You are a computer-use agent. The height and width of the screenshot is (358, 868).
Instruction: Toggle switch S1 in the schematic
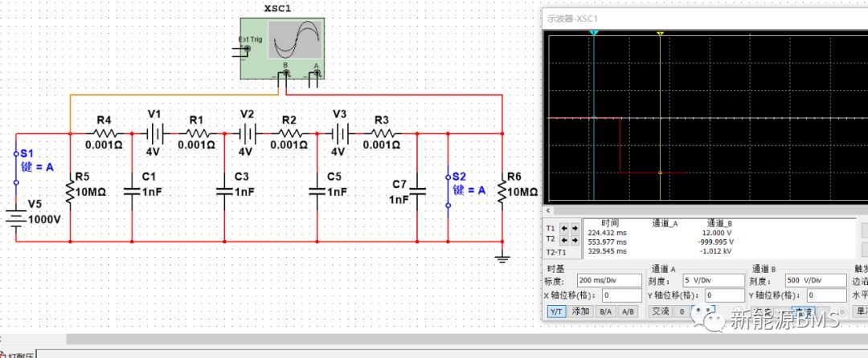(16, 168)
